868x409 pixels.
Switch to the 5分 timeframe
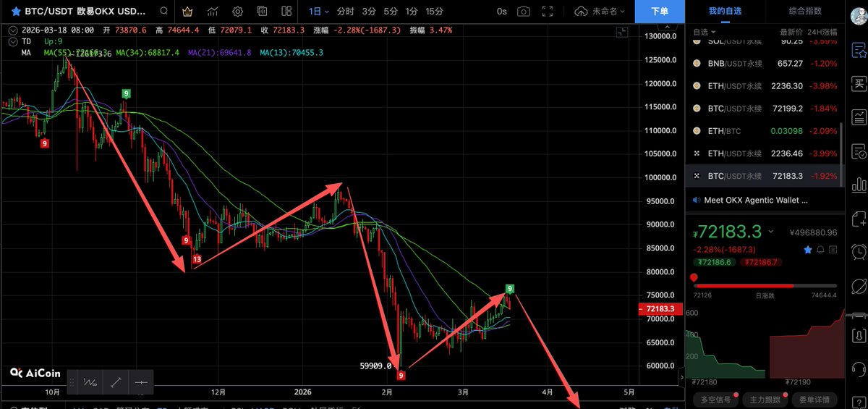click(x=391, y=12)
